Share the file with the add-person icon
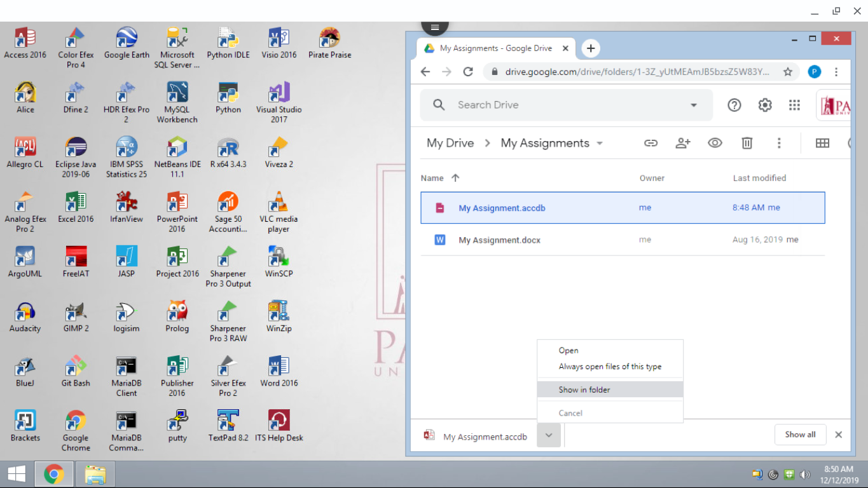The height and width of the screenshot is (488, 868). pyautogui.click(x=683, y=143)
